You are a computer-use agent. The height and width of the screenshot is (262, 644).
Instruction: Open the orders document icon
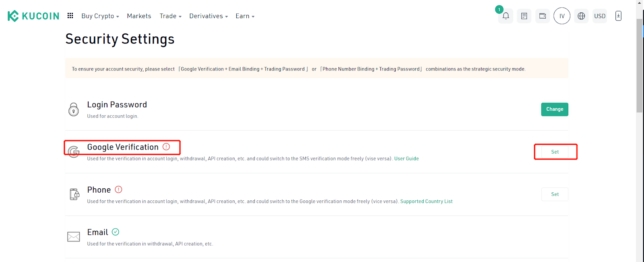pos(524,16)
